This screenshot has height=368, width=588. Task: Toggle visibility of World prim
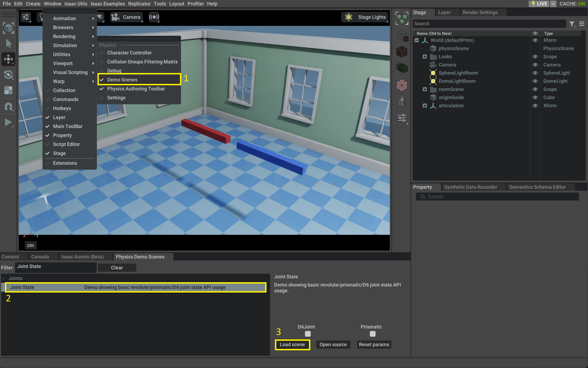(x=535, y=40)
